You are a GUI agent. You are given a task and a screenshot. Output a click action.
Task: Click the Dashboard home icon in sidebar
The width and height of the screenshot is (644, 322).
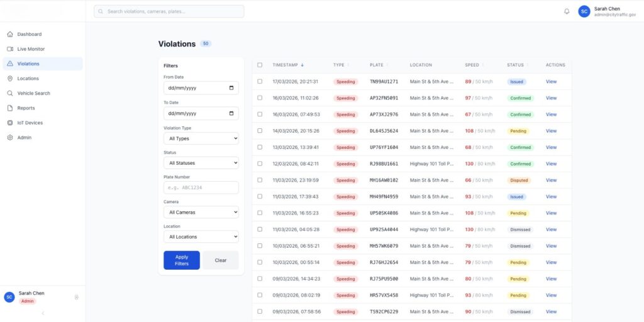(10, 34)
